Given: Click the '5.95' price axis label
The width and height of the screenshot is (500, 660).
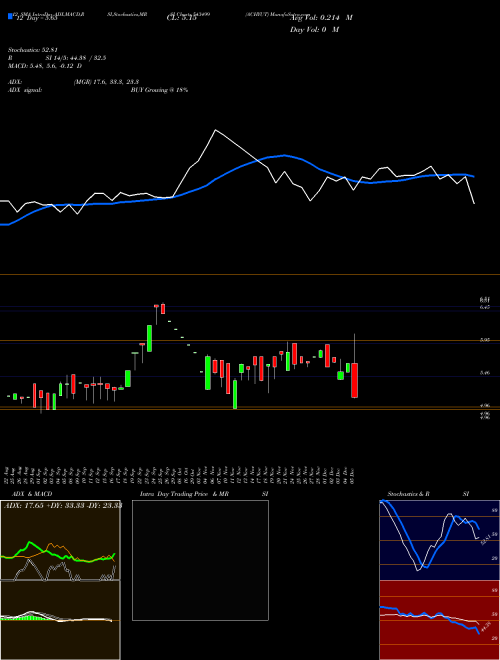Looking at the screenshot, I should [484, 340].
